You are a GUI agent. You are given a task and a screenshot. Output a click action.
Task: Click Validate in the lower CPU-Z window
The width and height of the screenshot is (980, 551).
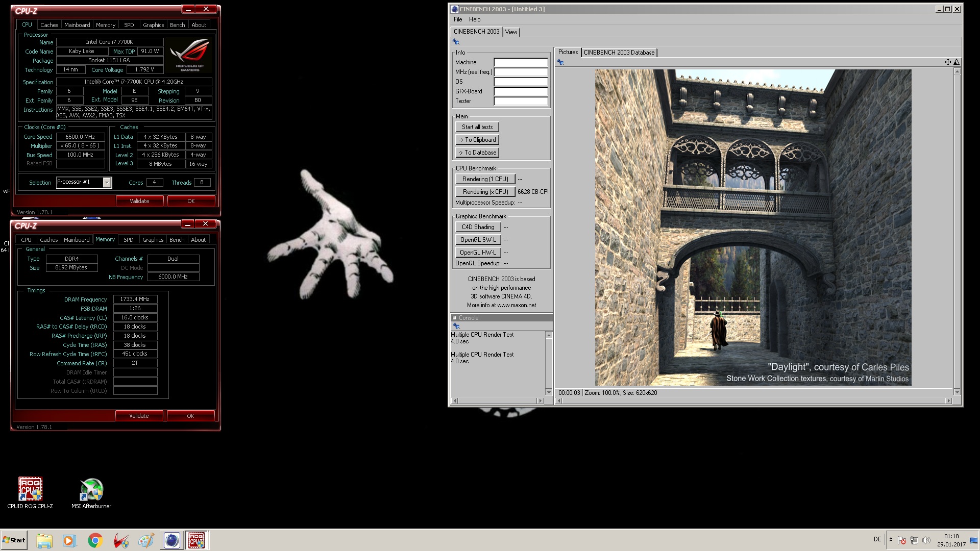pos(139,416)
